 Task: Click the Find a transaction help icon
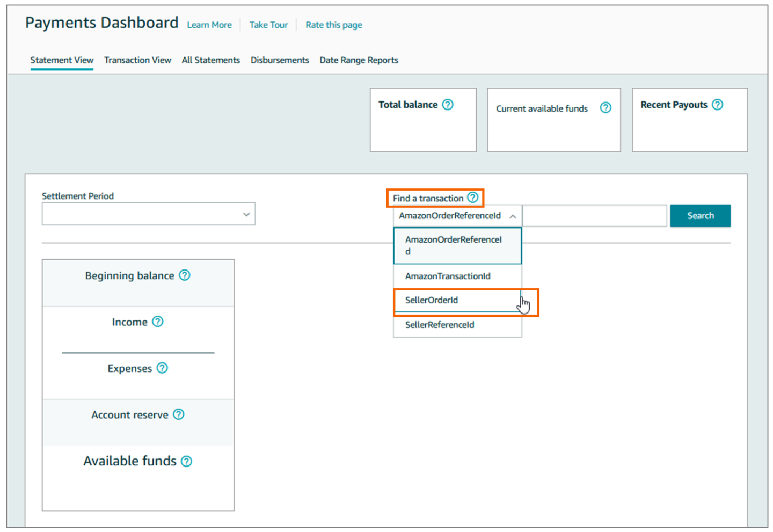[x=473, y=198]
